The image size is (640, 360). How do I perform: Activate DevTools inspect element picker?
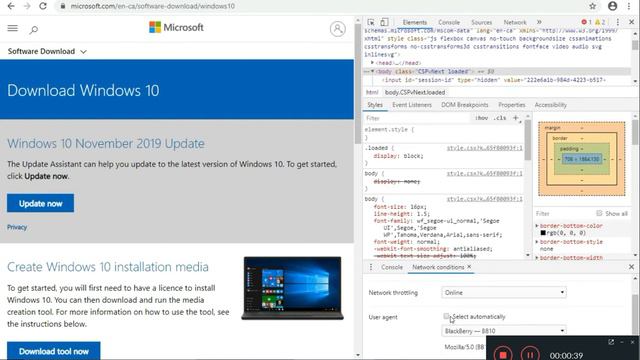coord(371,22)
